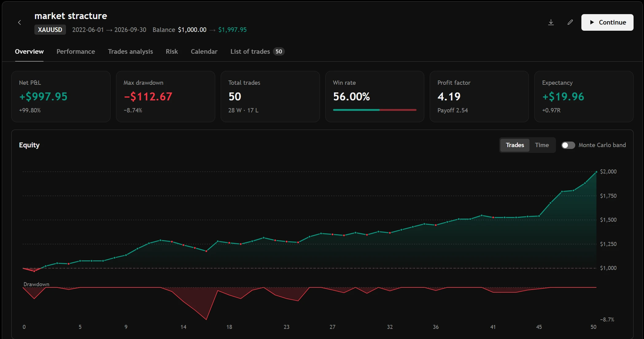Open the Calendar tab
The width and height of the screenshot is (644, 339).
point(204,52)
